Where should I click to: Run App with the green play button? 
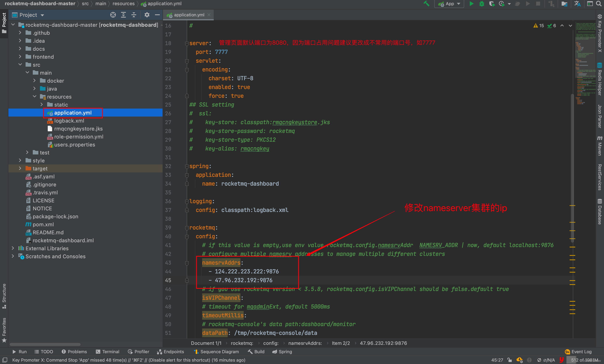(471, 4)
